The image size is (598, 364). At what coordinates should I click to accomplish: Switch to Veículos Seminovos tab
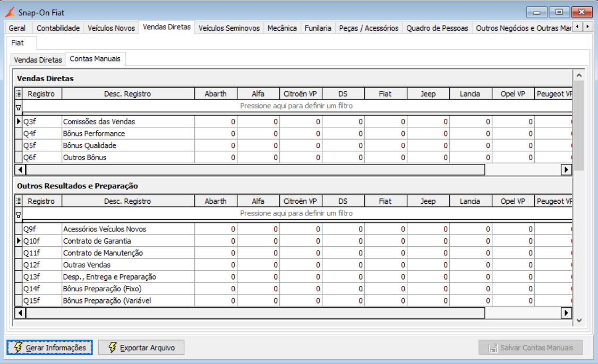tap(229, 28)
